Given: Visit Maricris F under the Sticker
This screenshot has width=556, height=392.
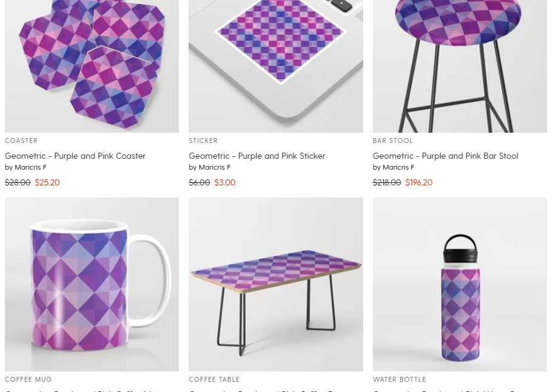Looking at the screenshot, I should coord(214,167).
